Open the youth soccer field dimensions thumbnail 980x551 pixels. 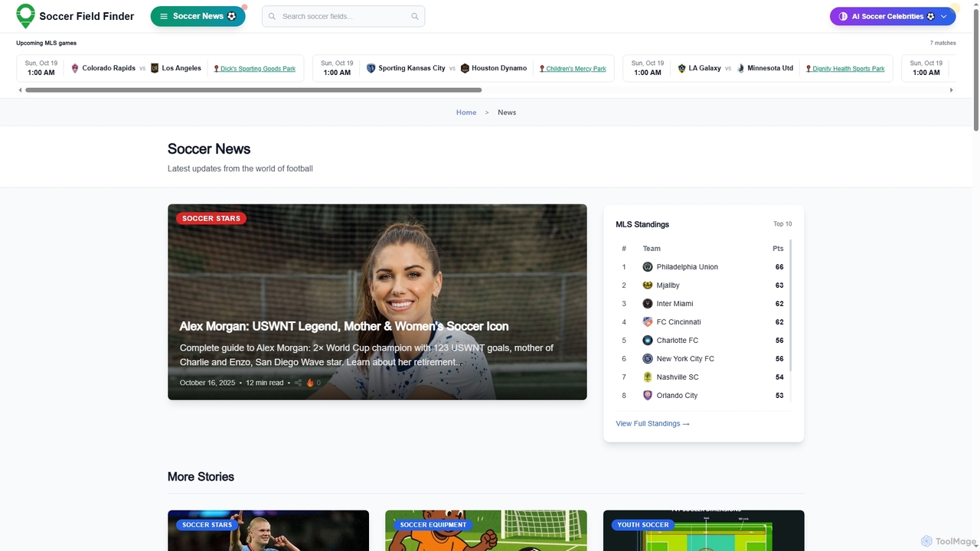(x=704, y=531)
